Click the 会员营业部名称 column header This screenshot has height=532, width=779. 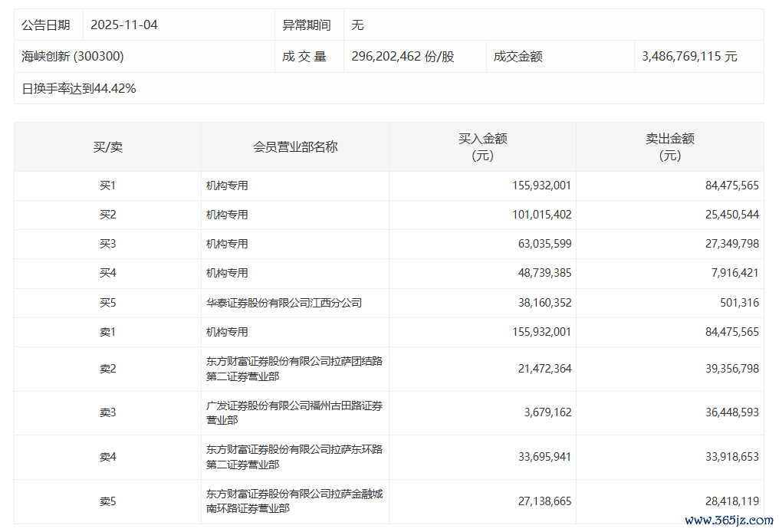[x=295, y=147]
